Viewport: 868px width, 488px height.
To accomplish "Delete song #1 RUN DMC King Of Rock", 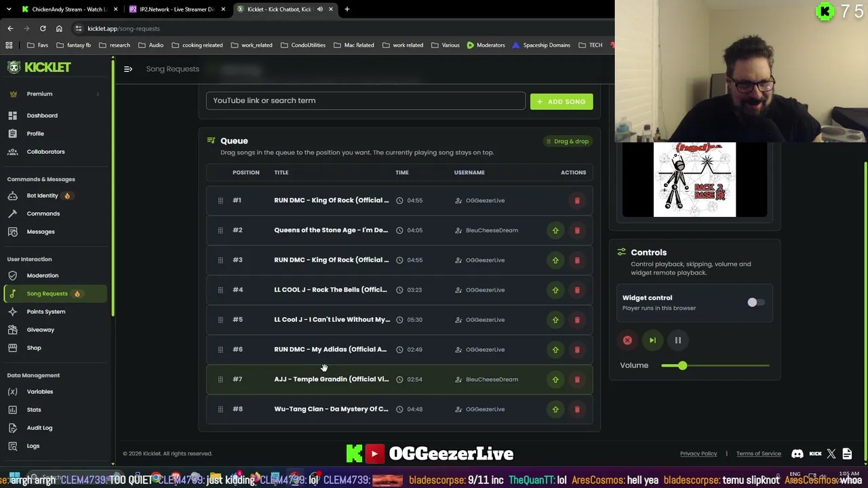I will click(x=577, y=201).
